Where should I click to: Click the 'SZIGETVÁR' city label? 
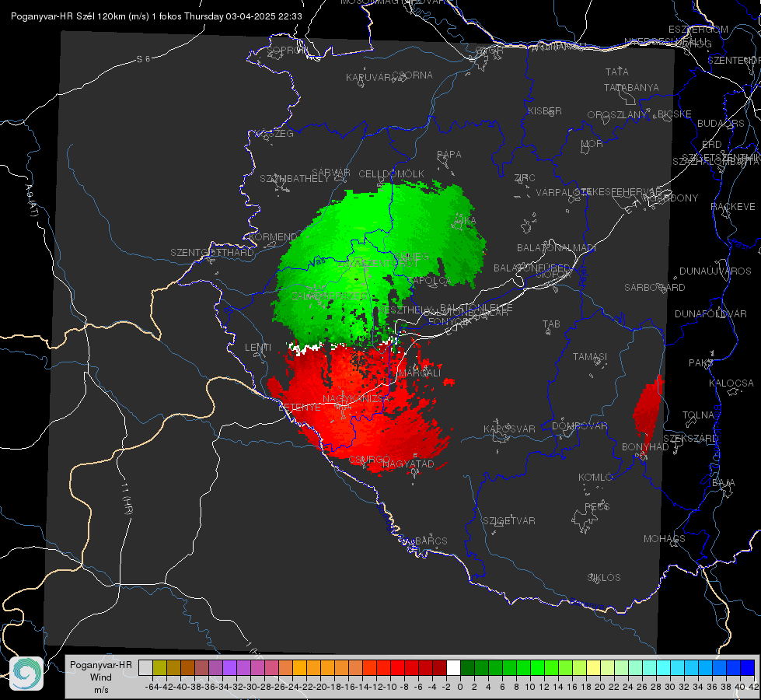tap(509, 521)
